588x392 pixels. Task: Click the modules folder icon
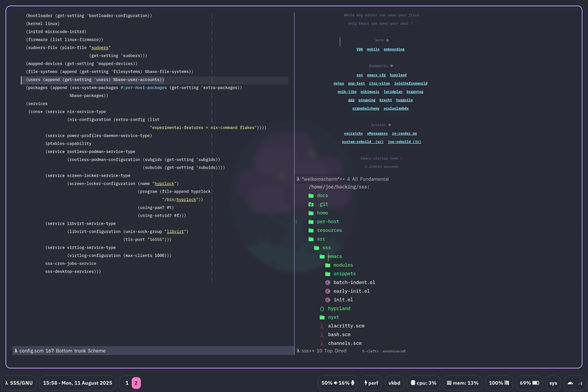click(x=328, y=265)
